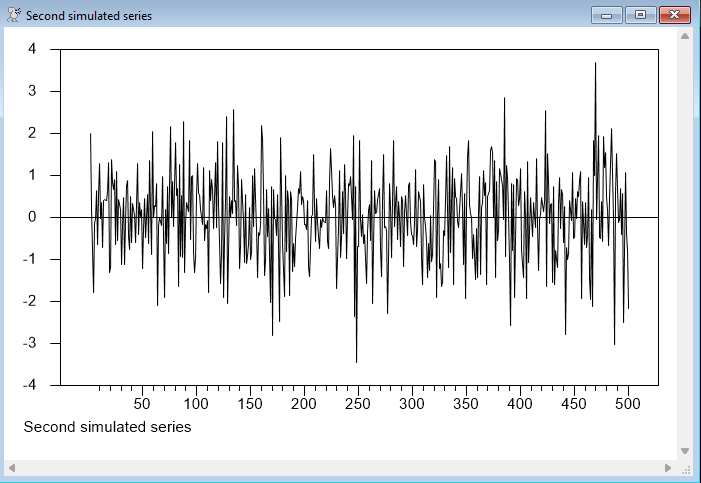This screenshot has width=701, height=483.
Task: Click the application icon in the title bar
Action: tap(13, 15)
